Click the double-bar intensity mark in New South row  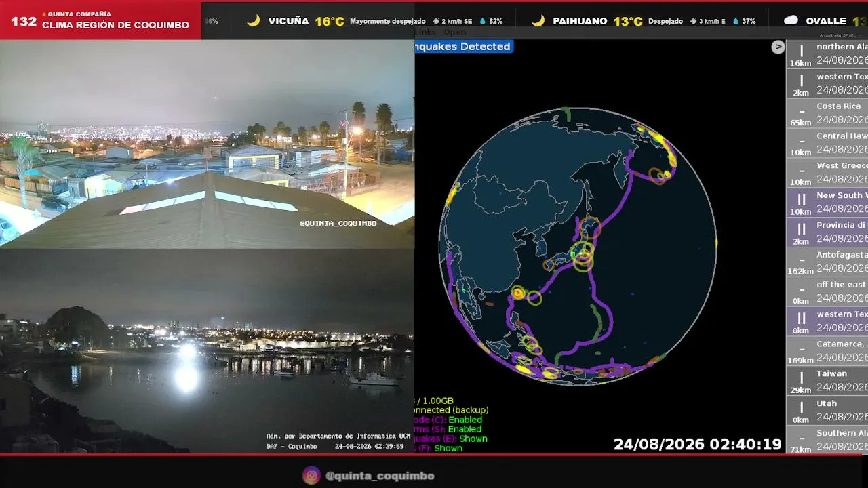pyautogui.click(x=801, y=199)
